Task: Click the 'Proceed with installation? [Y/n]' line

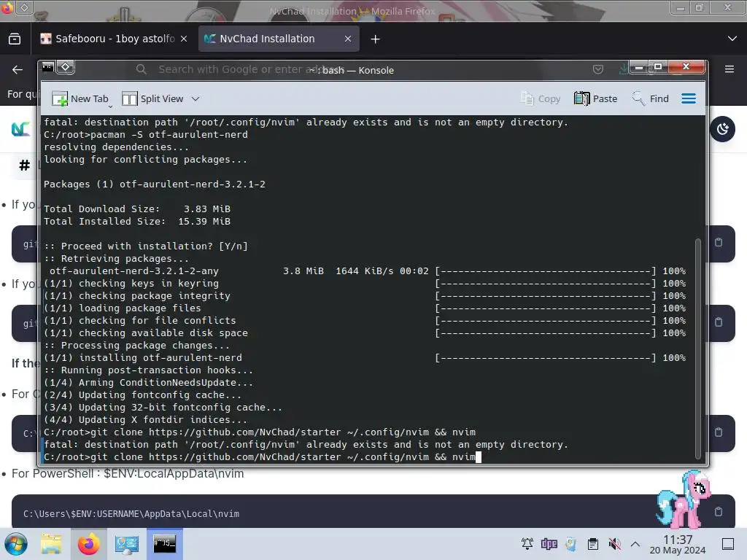Action: [x=146, y=246]
